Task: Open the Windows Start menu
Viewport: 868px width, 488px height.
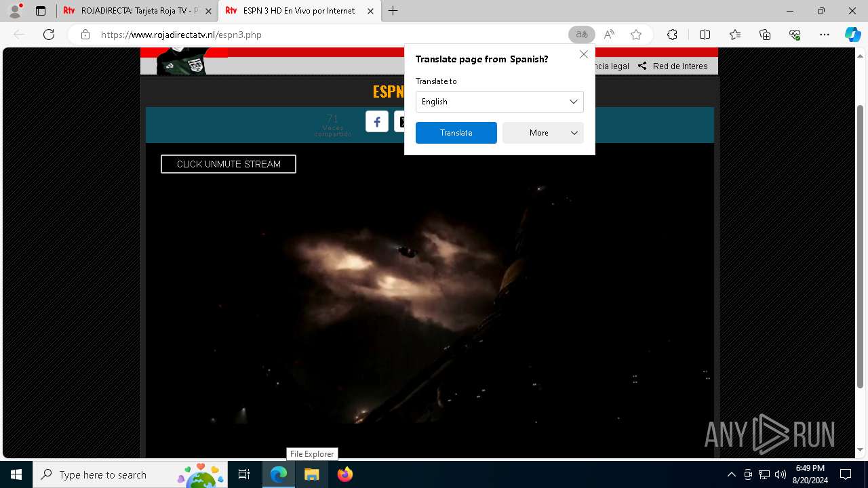Action: (16, 474)
